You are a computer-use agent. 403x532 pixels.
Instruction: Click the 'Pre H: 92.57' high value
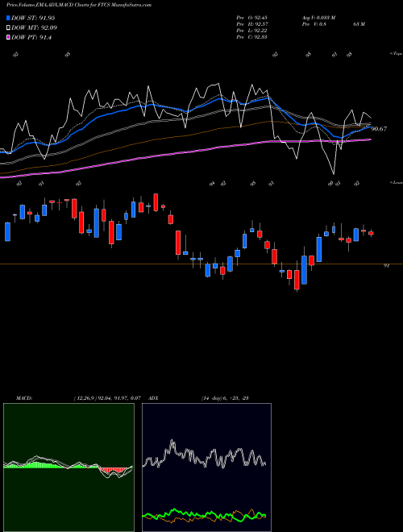coord(251,24)
